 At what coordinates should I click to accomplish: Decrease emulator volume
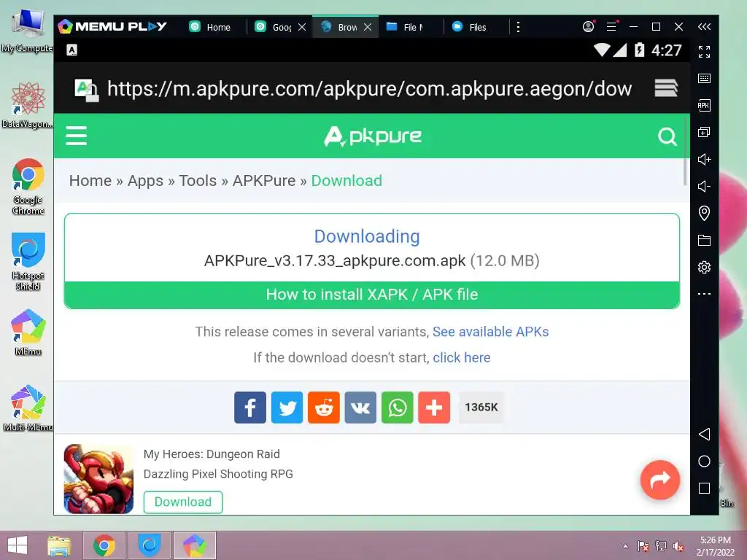coord(704,186)
